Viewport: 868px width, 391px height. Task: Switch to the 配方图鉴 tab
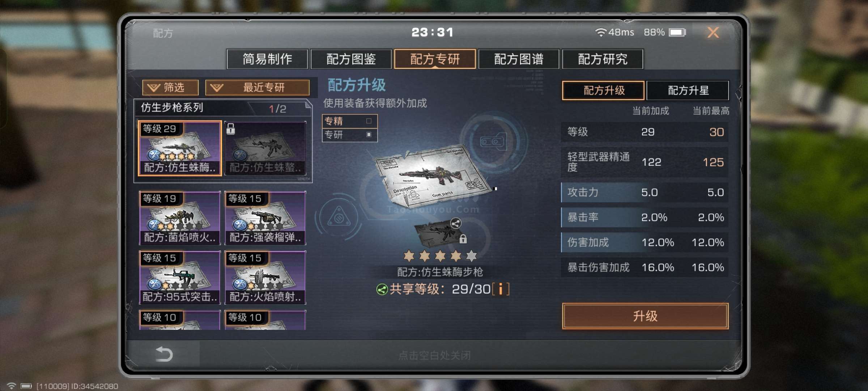351,59
